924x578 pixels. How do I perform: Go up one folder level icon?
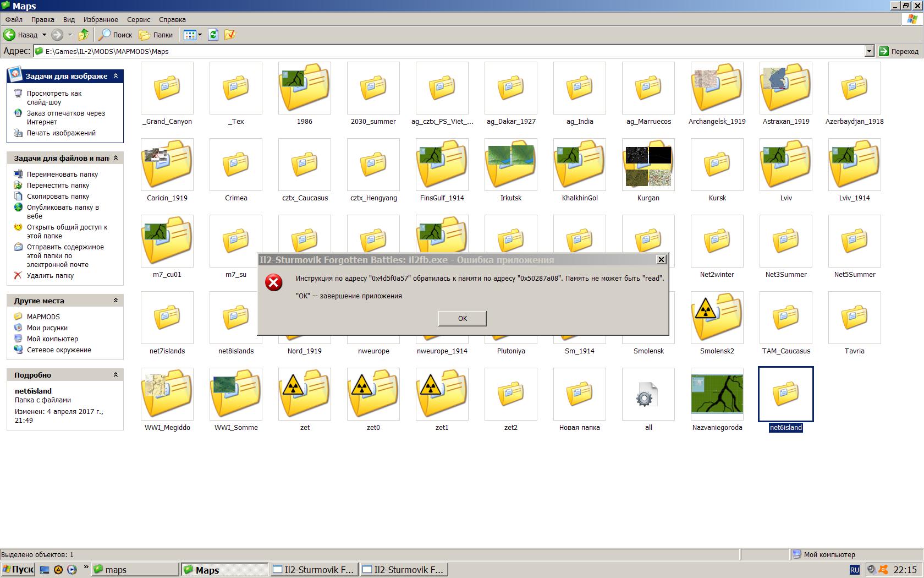(x=84, y=35)
